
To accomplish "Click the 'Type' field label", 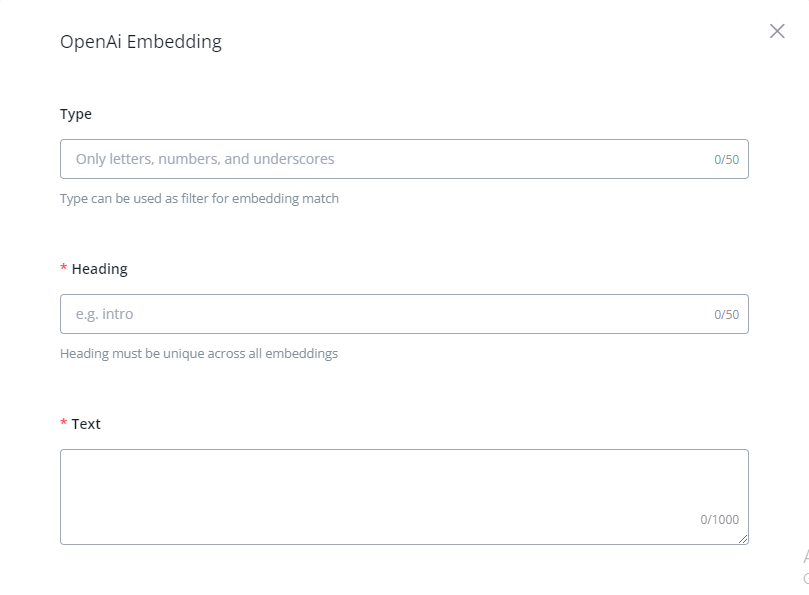I will point(76,114).
